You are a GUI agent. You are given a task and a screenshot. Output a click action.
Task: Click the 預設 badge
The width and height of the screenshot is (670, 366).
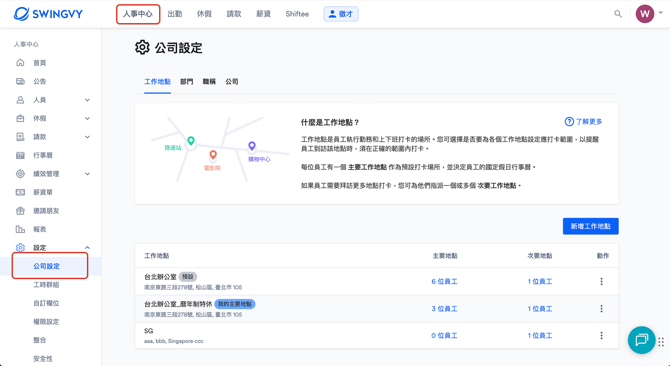coord(188,277)
